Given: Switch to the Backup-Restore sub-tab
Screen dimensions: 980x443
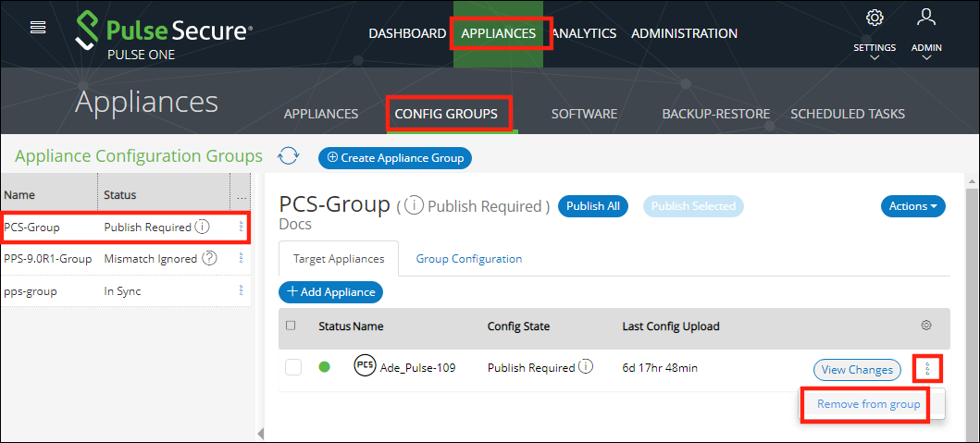Looking at the screenshot, I should pyautogui.click(x=715, y=114).
